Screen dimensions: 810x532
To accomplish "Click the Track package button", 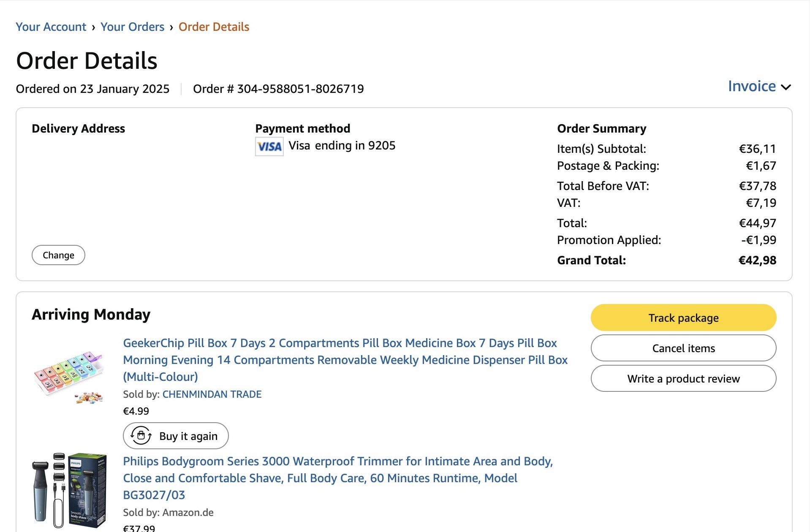I will (683, 318).
